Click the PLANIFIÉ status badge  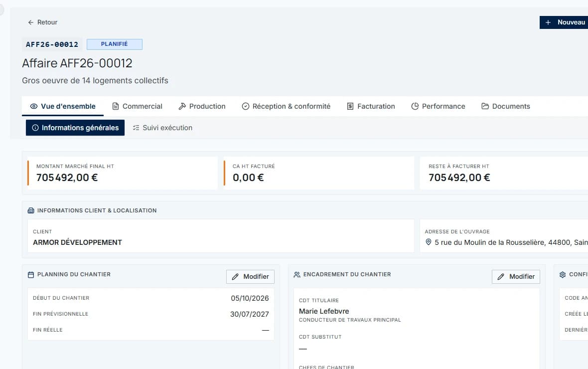point(115,44)
